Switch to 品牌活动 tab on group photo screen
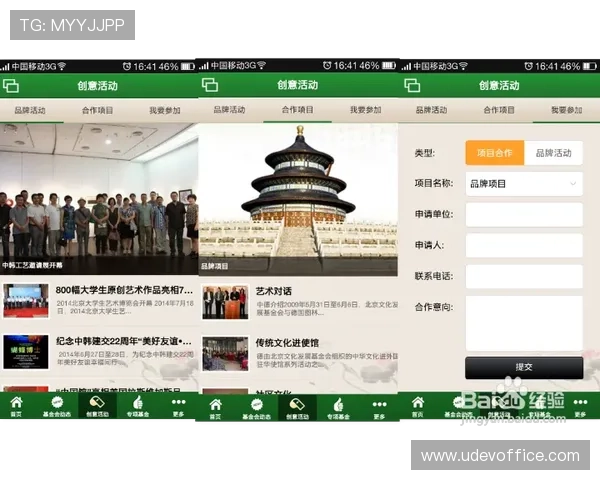The image size is (600, 480). (x=30, y=111)
